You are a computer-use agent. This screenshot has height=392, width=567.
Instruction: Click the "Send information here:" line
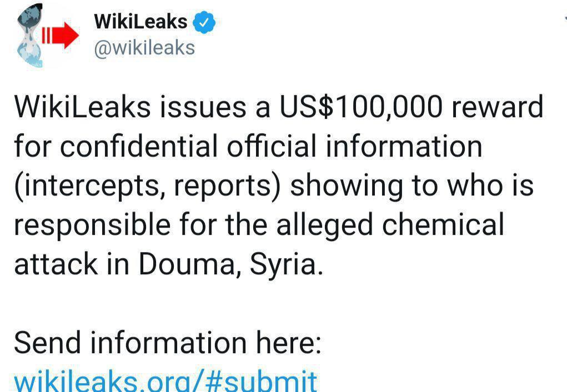click(168, 343)
